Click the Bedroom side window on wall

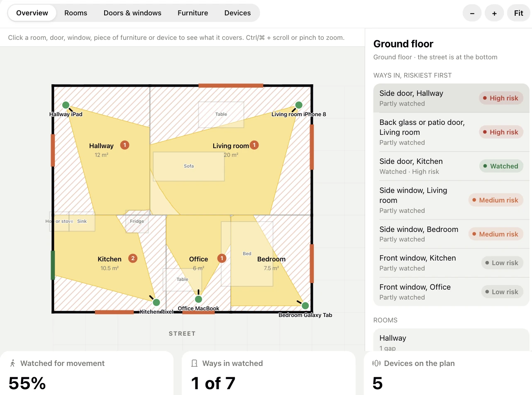[x=312, y=263]
